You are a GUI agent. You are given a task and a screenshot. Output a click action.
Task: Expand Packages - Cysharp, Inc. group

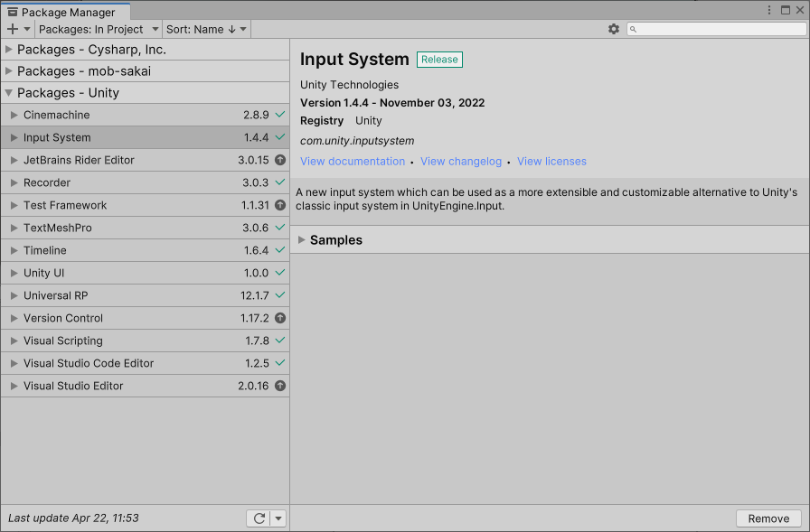[x=9, y=50]
